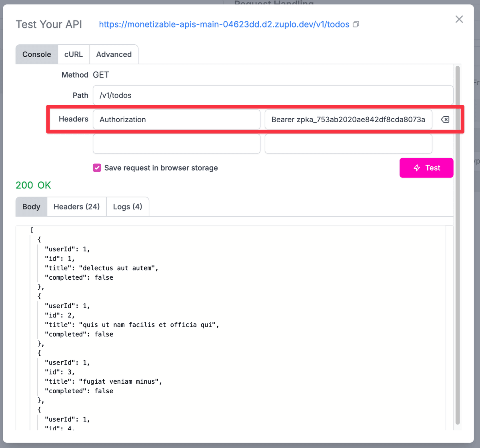Run the request with Test button
The width and height of the screenshot is (480, 448).
point(426,168)
